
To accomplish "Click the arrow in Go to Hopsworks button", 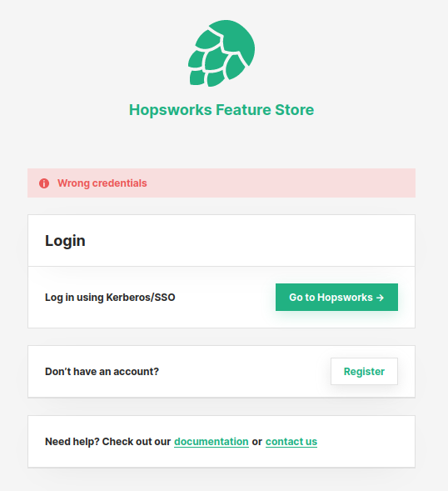I will (380, 298).
